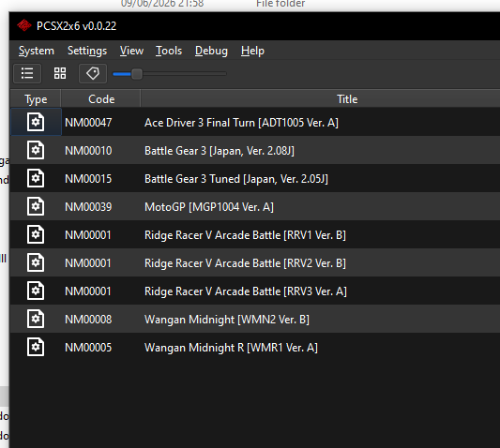
Task: Select Ace Driver 3 Final Turn title
Action: (241, 123)
